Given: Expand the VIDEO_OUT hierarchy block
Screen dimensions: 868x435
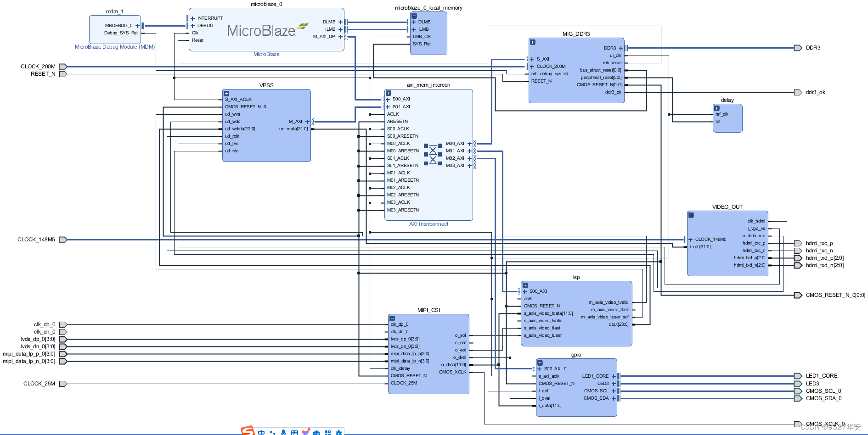Looking at the screenshot, I should tap(691, 215).
